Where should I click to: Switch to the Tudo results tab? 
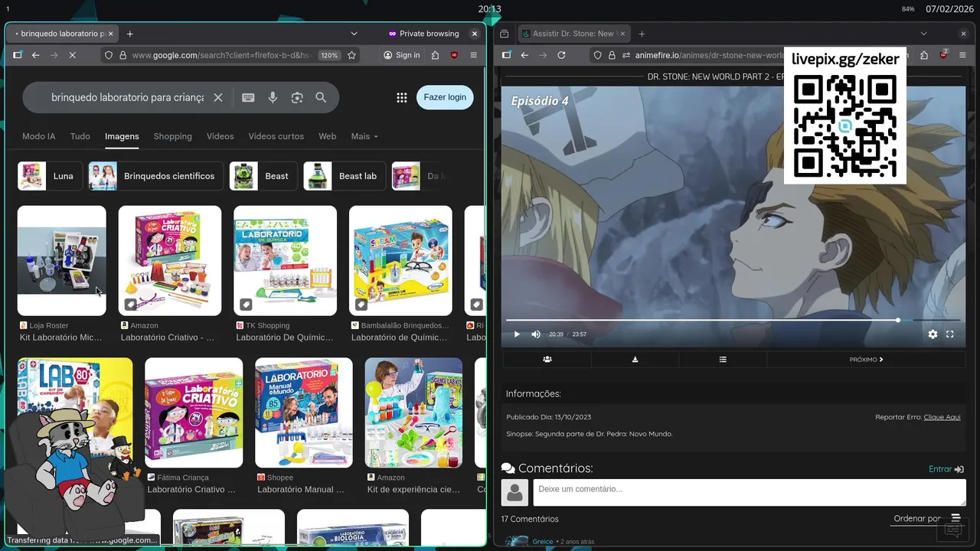(80, 136)
